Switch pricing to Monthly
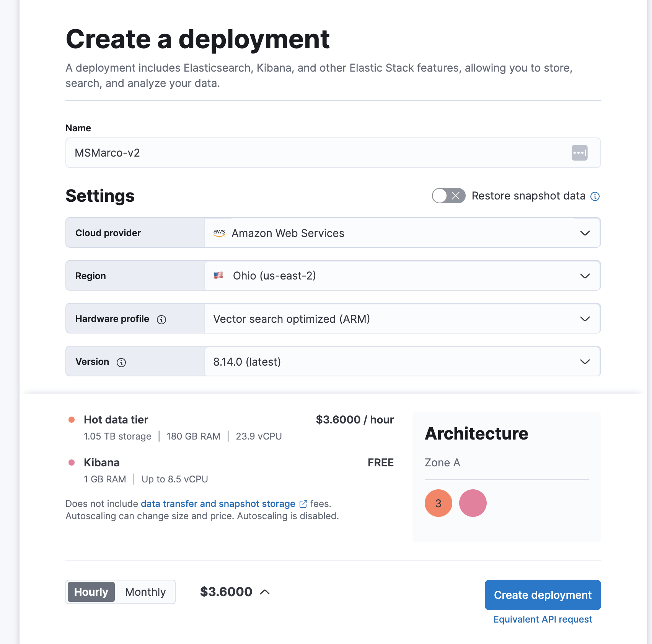Screen dimensions: 652x644 coord(145,592)
